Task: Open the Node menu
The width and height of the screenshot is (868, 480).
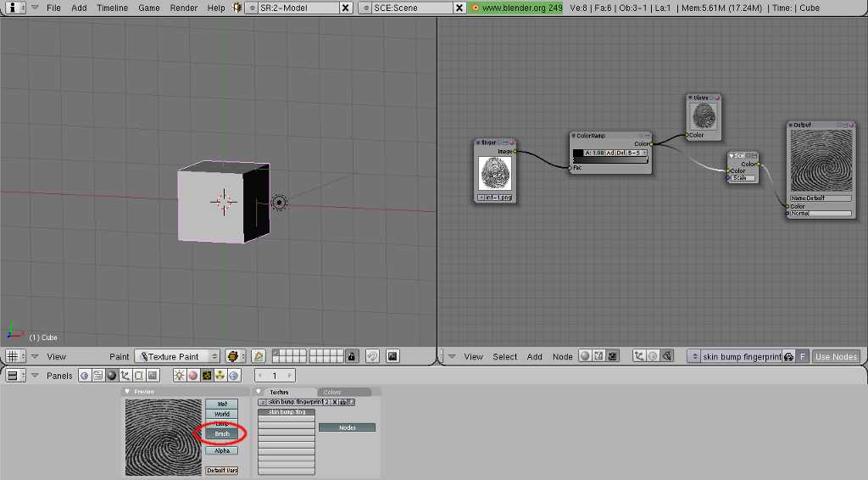Action: tap(563, 356)
